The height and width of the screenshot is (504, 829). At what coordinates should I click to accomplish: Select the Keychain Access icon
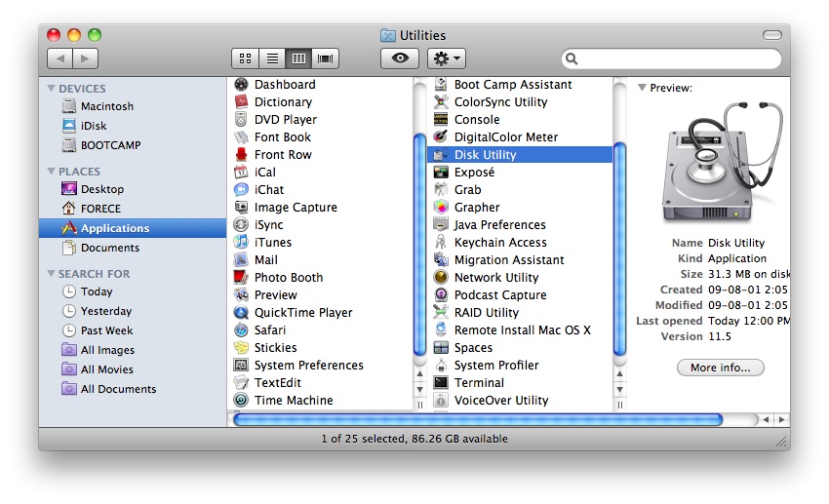[x=441, y=242]
